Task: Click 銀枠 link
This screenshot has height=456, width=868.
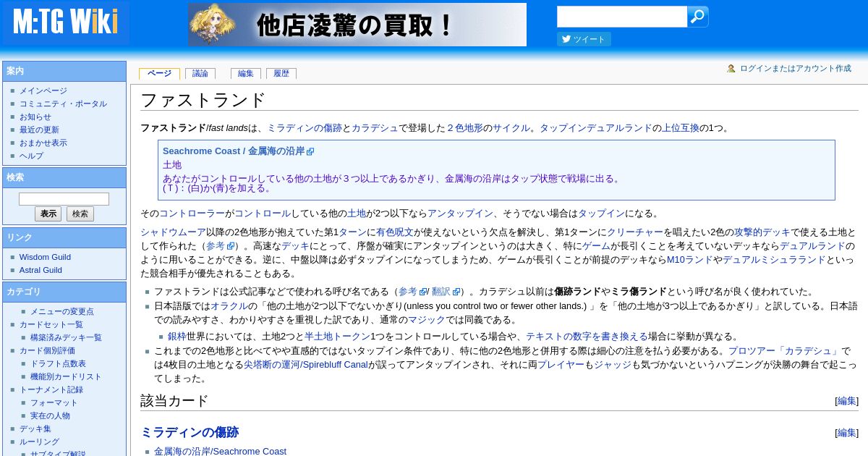Action: point(177,337)
